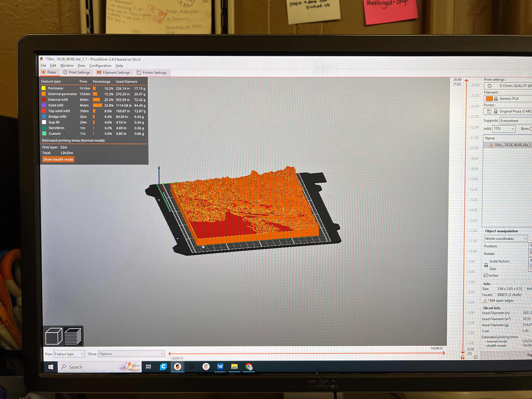Open File Explorer from the taskbar
This screenshot has height=399, width=532.
pos(234,367)
